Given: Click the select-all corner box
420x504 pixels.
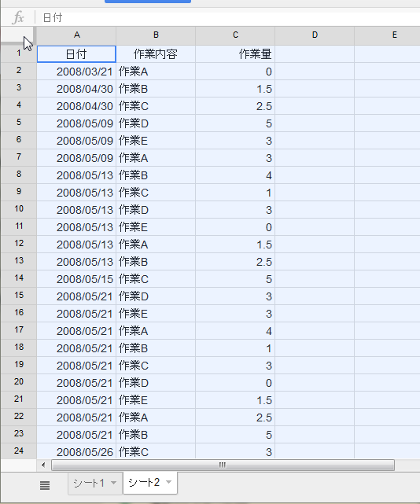Looking at the screenshot, I should coord(18,35).
